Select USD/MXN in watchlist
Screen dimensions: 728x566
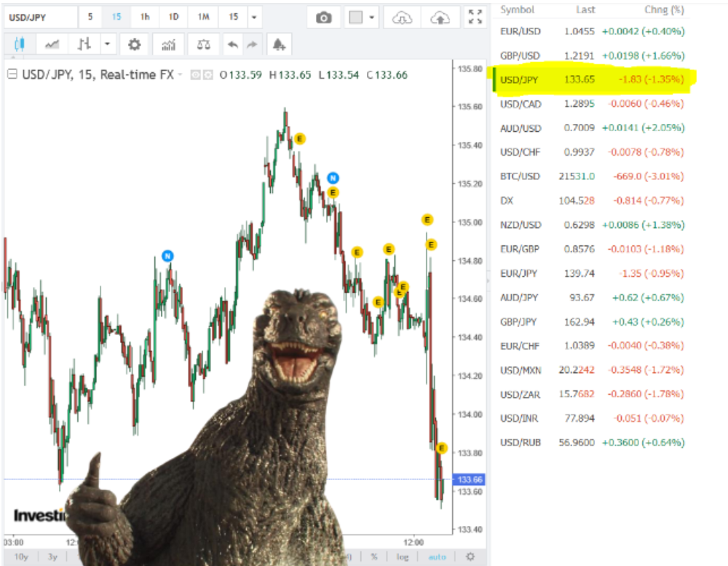pyautogui.click(x=592, y=370)
